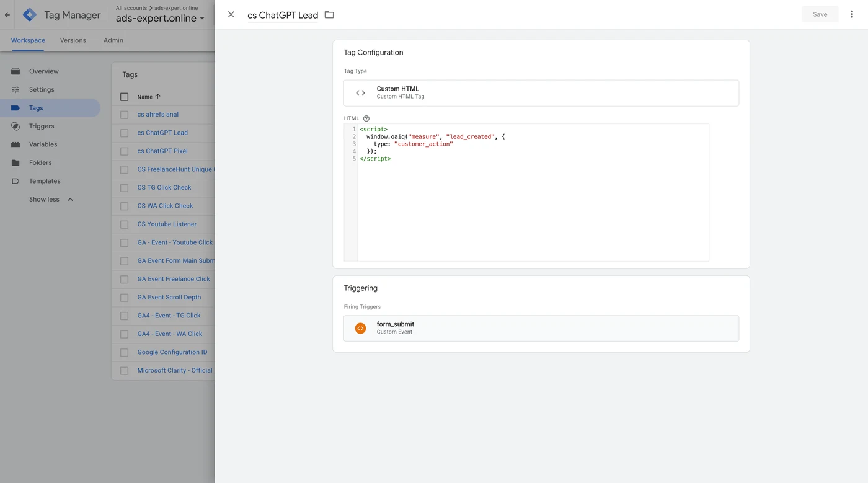Click the Tags label icon in sidebar
Image resolution: width=868 pixels, height=483 pixels.
(x=15, y=108)
